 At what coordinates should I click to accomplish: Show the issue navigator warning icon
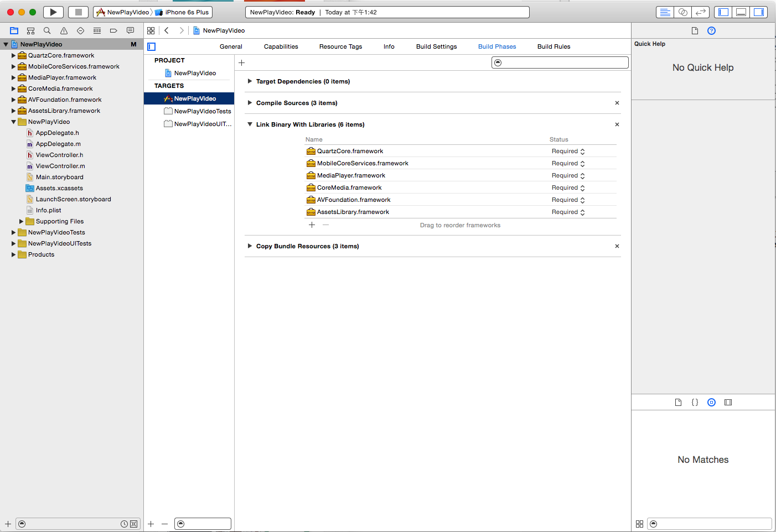pos(64,30)
